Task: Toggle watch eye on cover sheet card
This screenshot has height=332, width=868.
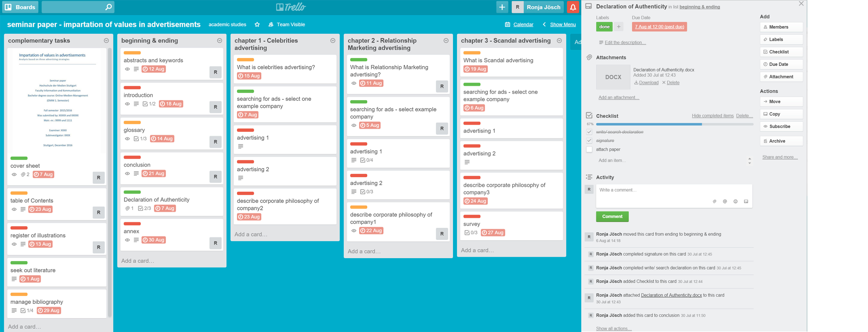Action: point(14,175)
